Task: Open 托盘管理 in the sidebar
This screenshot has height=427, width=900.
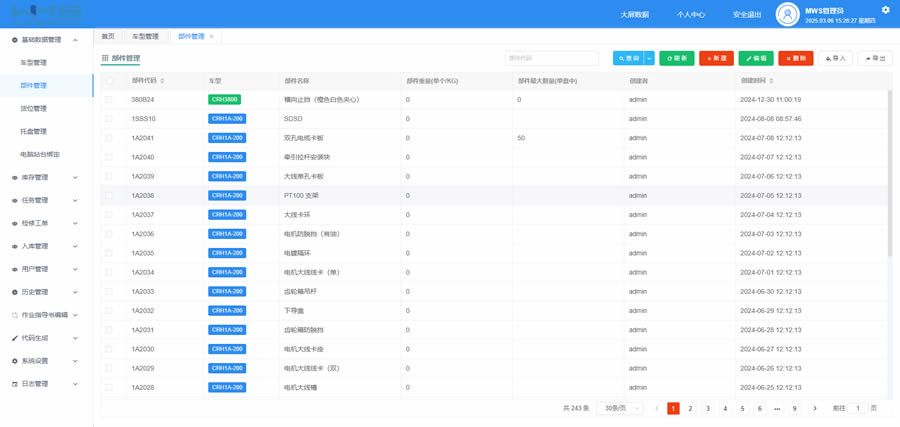Action: (x=33, y=131)
